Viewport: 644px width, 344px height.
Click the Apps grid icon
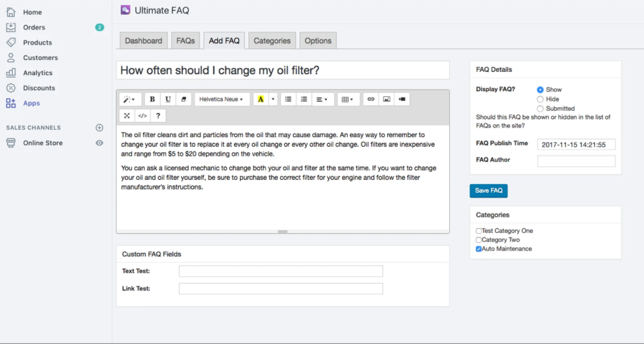11,103
